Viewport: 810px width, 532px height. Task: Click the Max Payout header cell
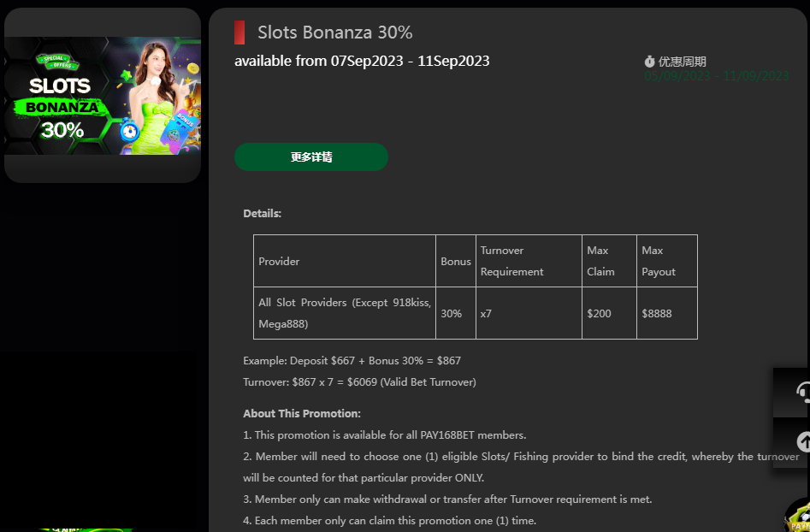coord(666,261)
